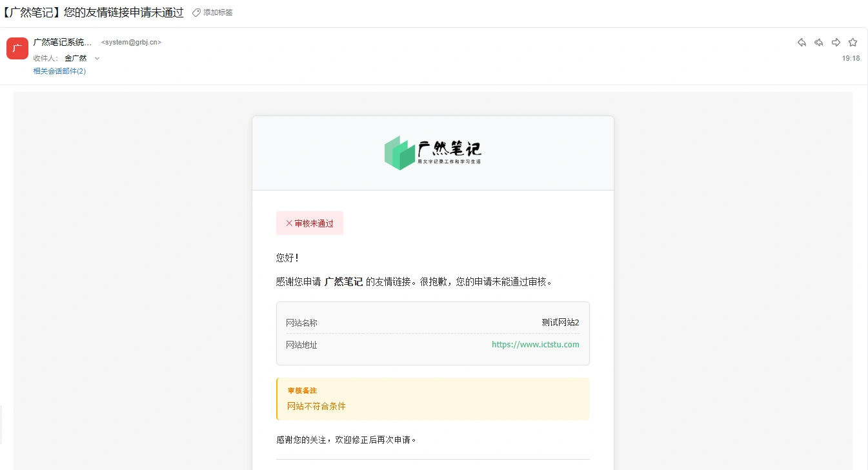Screen dimensions: 868x470
Task: Click the 广然笔记 logo in the email
Action: (x=432, y=153)
